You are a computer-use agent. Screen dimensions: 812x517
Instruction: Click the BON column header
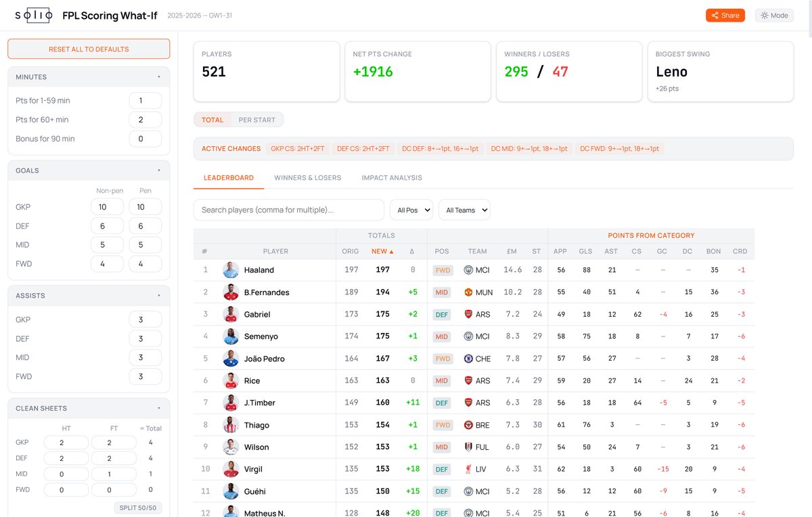point(714,251)
